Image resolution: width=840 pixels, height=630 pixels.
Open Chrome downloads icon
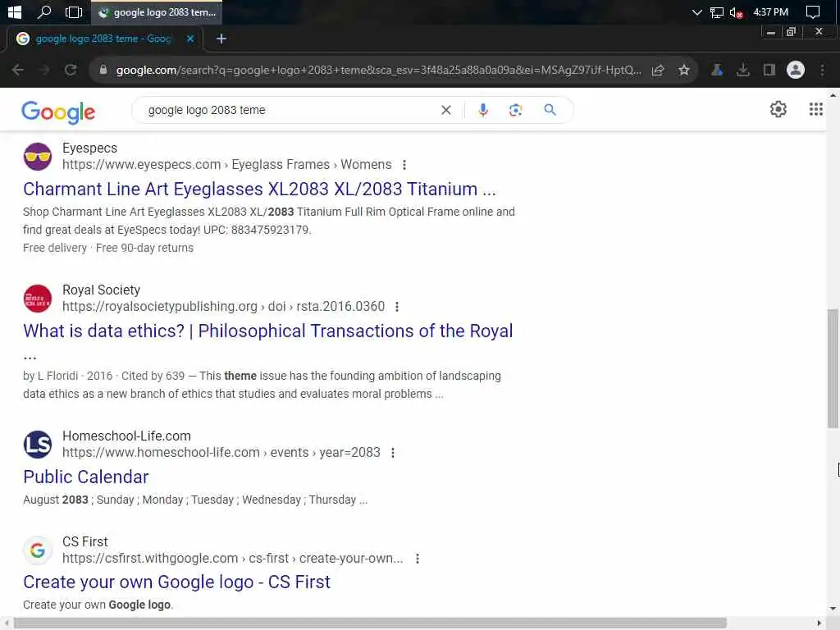point(743,70)
